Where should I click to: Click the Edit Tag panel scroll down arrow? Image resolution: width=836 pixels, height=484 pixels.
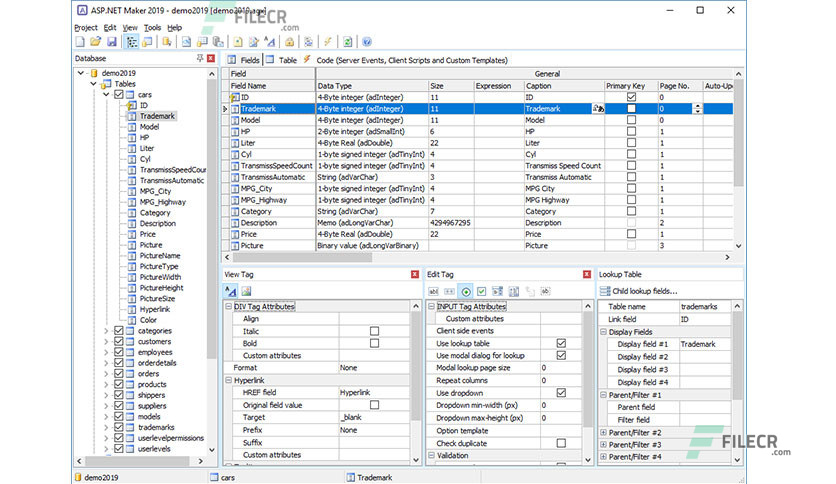click(588, 459)
